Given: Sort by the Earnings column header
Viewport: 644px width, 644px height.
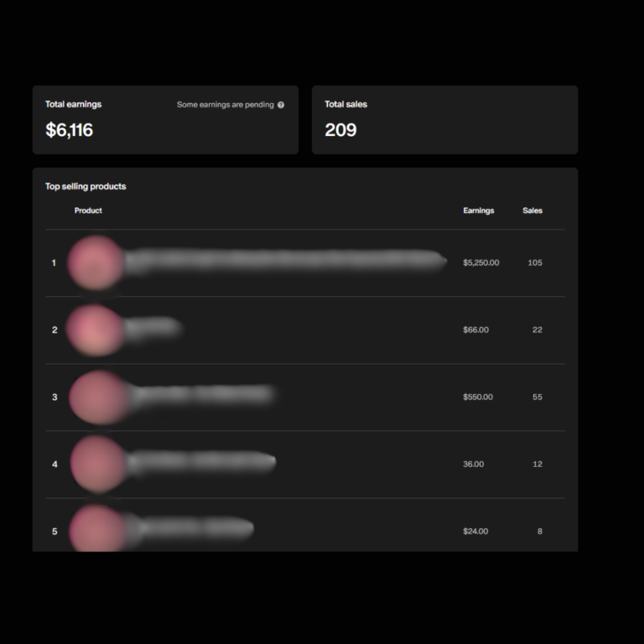Looking at the screenshot, I should pyautogui.click(x=478, y=210).
